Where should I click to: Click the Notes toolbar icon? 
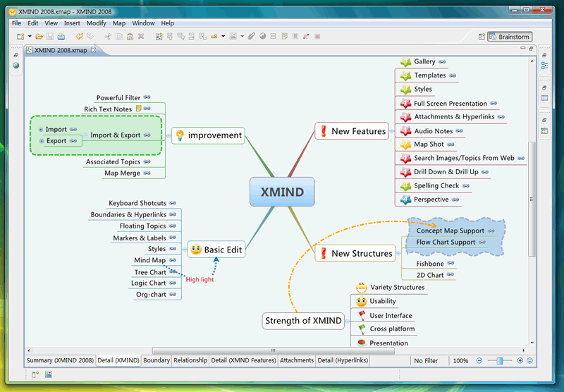(285, 37)
